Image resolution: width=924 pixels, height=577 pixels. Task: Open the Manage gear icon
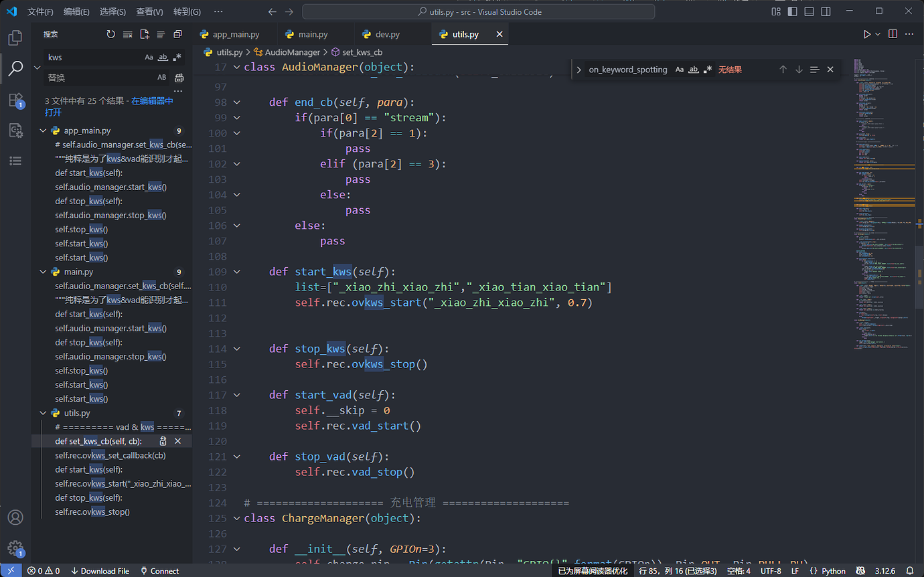pyautogui.click(x=15, y=549)
